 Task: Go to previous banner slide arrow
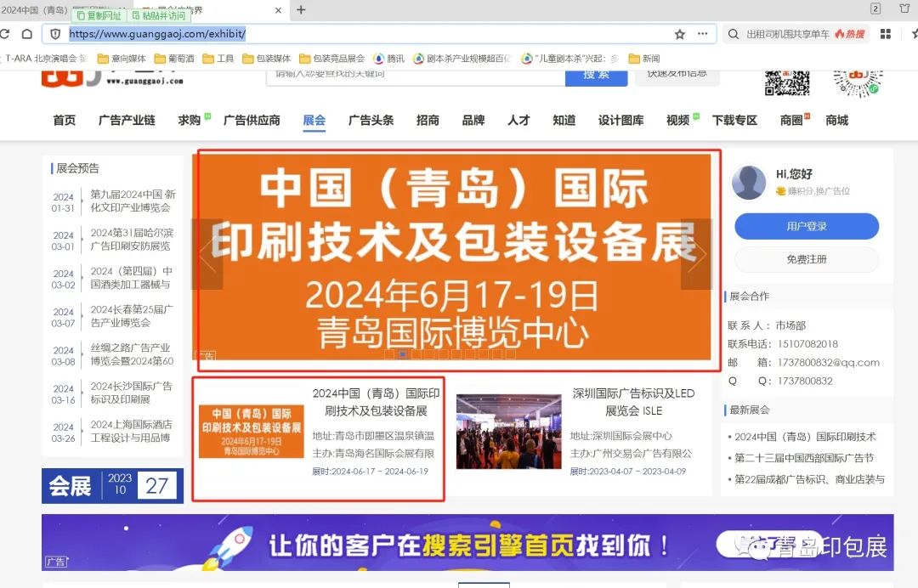(207, 254)
